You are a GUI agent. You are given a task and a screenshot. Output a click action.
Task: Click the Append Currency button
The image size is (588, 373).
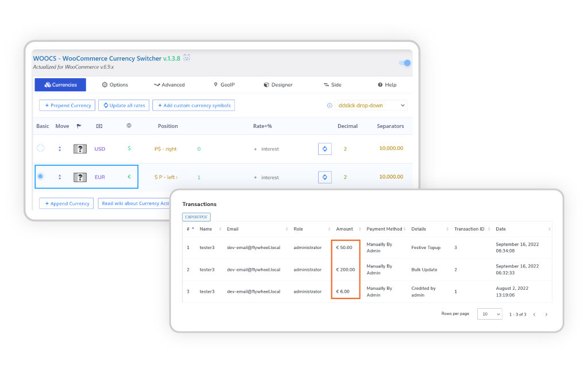point(67,203)
